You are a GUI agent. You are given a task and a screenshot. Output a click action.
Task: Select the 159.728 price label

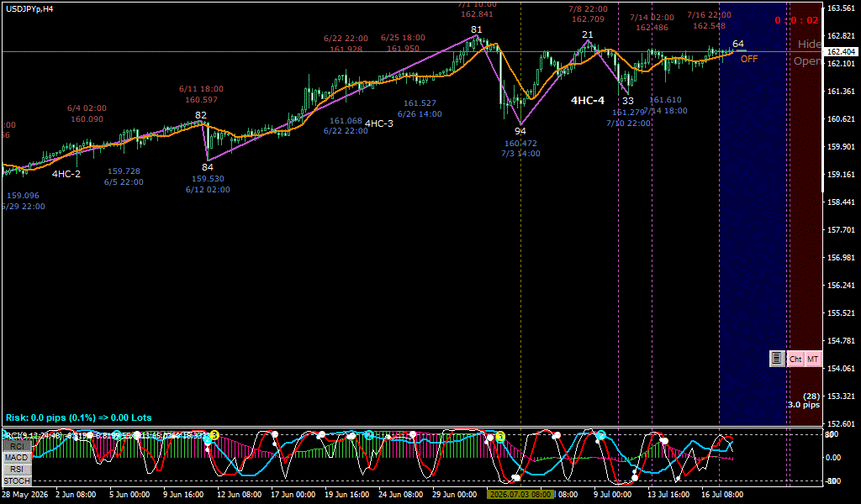[x=124, y=171]
